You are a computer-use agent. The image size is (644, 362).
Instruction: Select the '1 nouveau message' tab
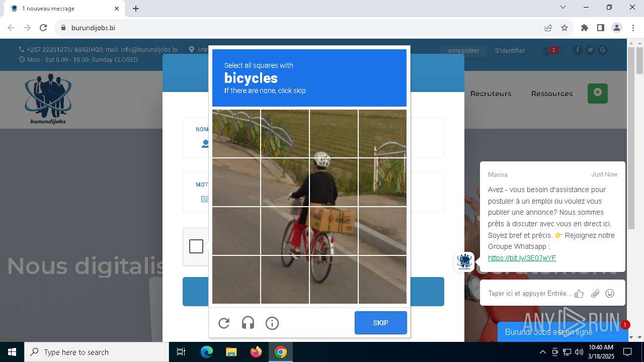[64, 9]
